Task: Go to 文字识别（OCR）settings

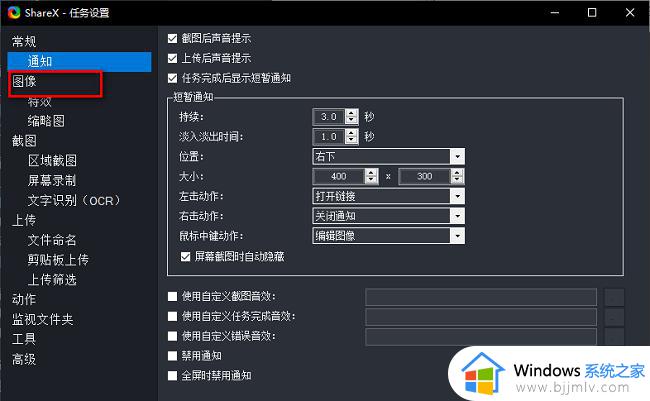Action: [74, 200]
